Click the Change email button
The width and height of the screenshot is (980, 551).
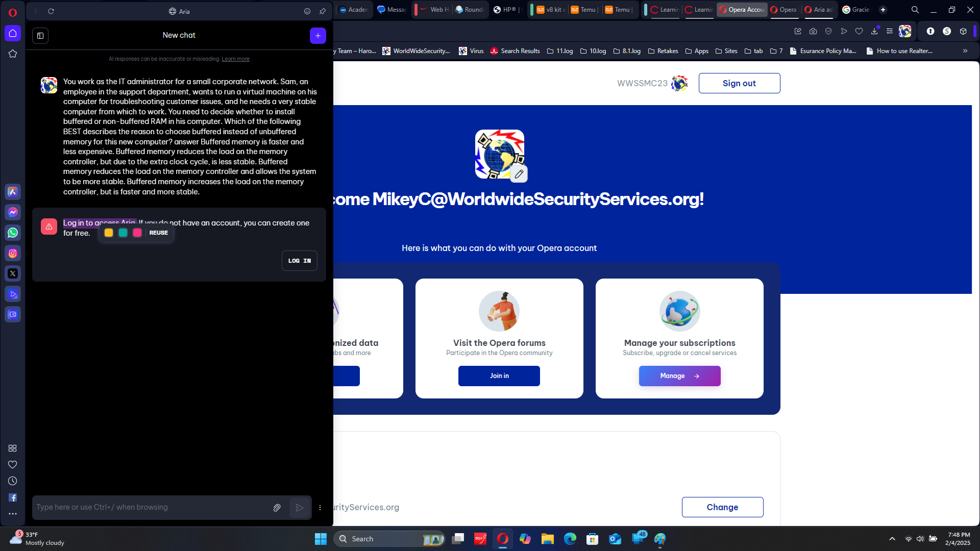pyautogui.click(x=722, y=507)
